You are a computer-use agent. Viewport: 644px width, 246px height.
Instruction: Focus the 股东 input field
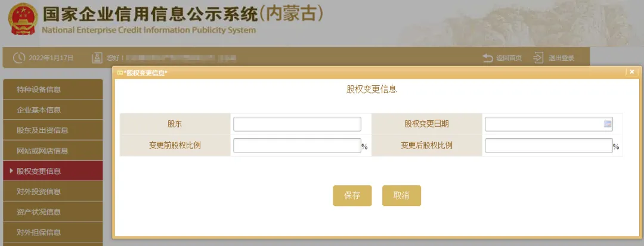297,124
